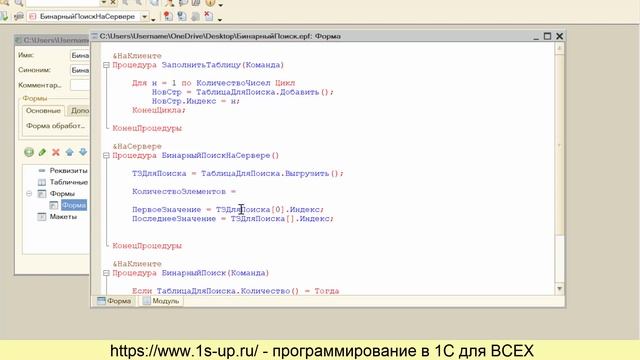Click the code editor scrollbar up arrow

pyautogui.click(x=560, y=49)
